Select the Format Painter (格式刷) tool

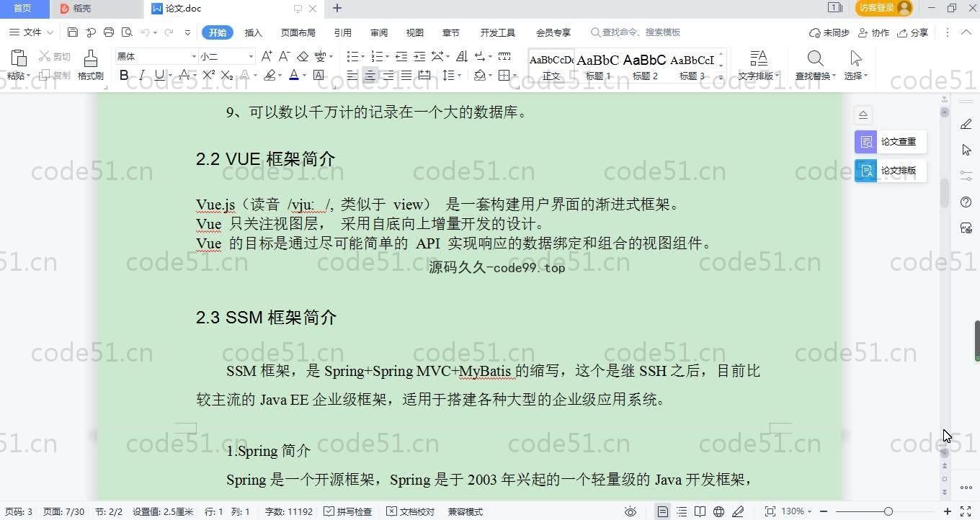tap(90, 65)
